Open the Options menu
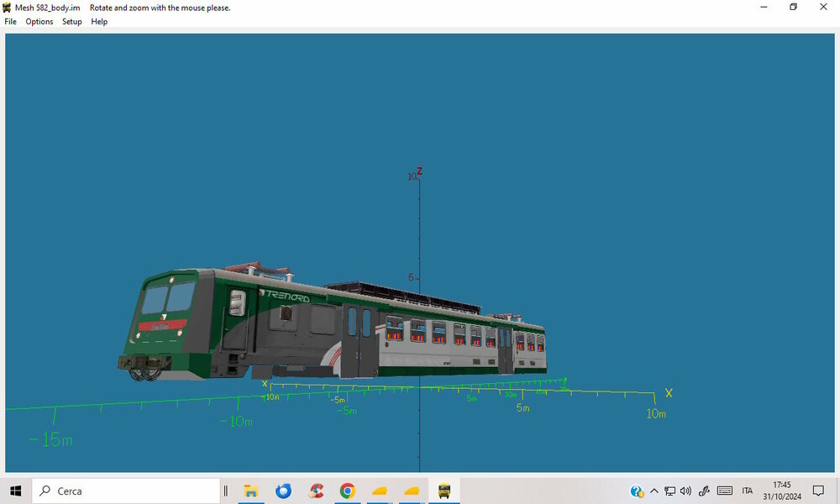This screenshot has width=840, height=504. pyautogui.click(x=39, y=22)
